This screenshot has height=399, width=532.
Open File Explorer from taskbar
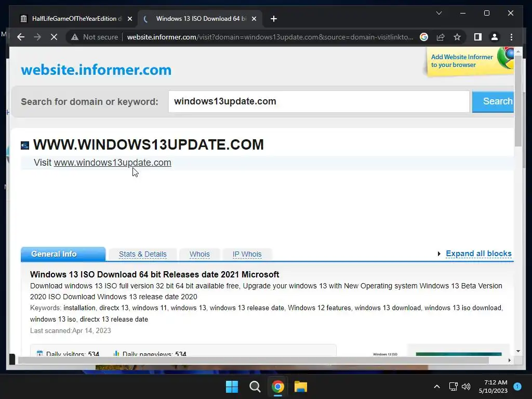point(301,387)
